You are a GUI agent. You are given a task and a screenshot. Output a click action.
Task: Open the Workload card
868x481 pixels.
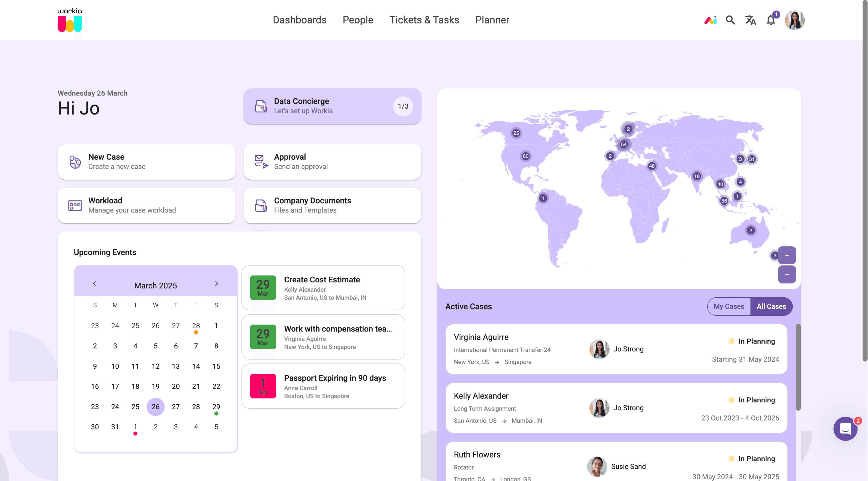click(146, 206)
